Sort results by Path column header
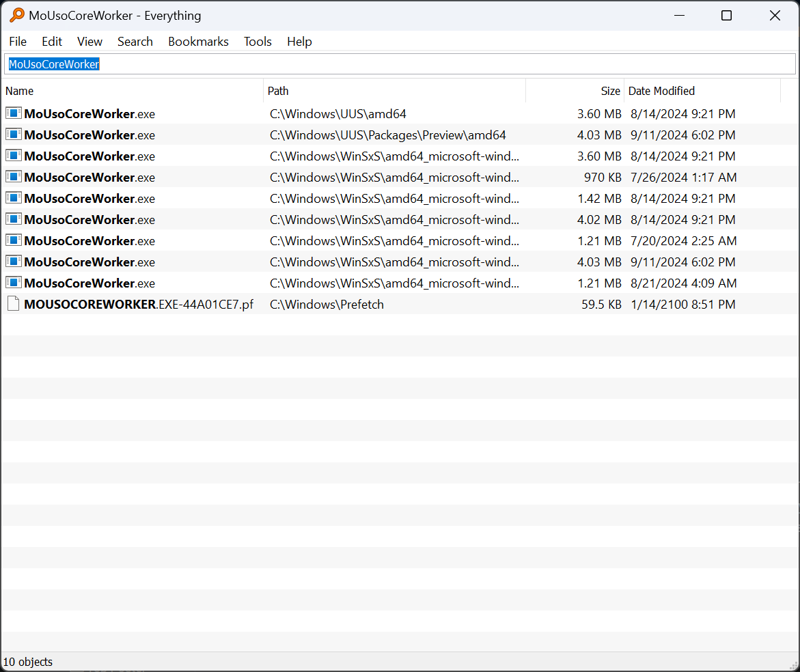The height and width of the screenshot is (672, 800). 394,91
